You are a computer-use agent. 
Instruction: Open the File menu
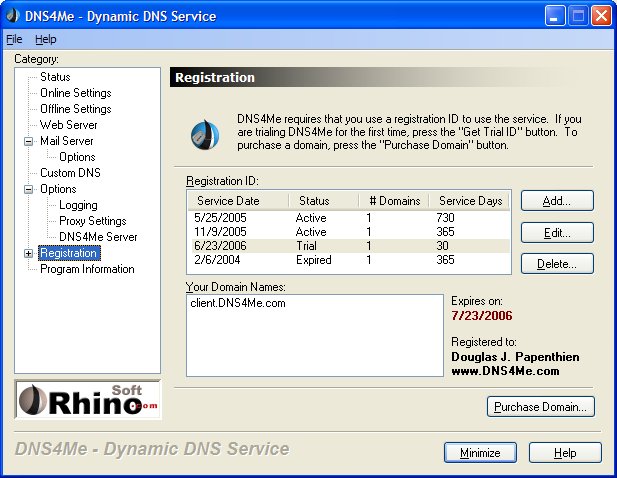click(x=14, y=39)
